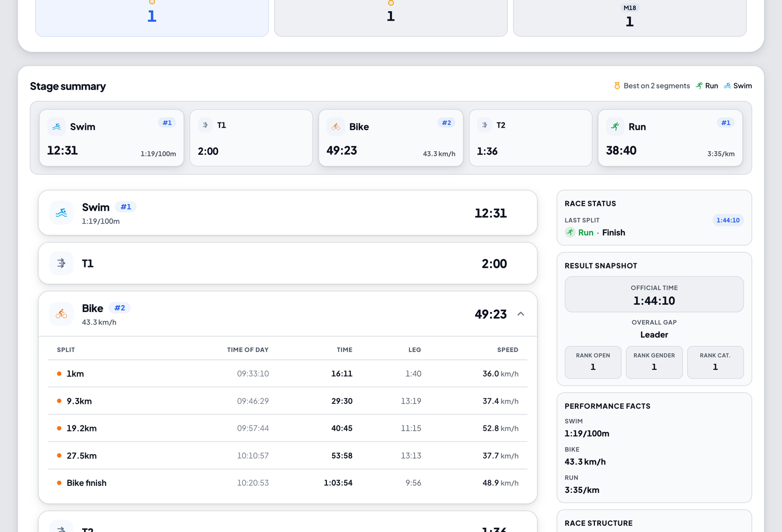Click the transition icon in T1 detail row
The width and height of the screenshot is (782, 532).
click(x=61, y=263)
